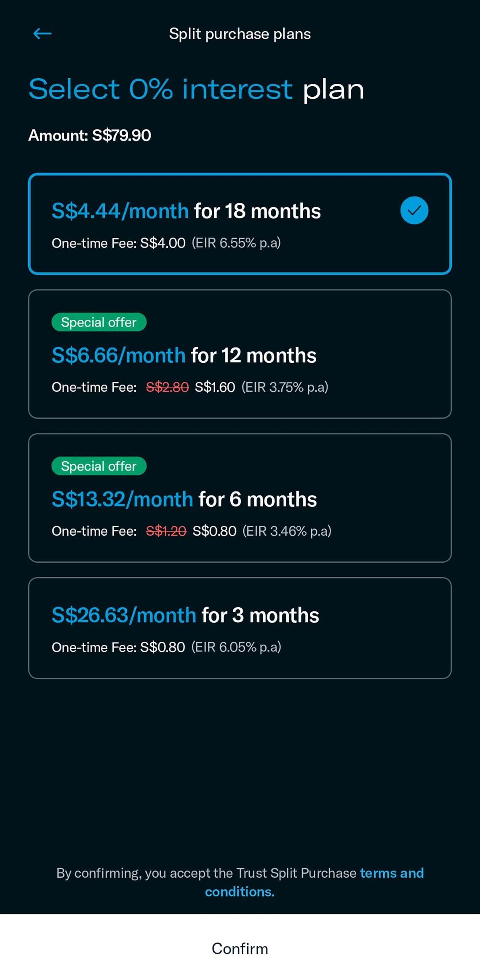
Task: Click the crossed-out S$2.80 fee
Action: [x=167, y=387]
